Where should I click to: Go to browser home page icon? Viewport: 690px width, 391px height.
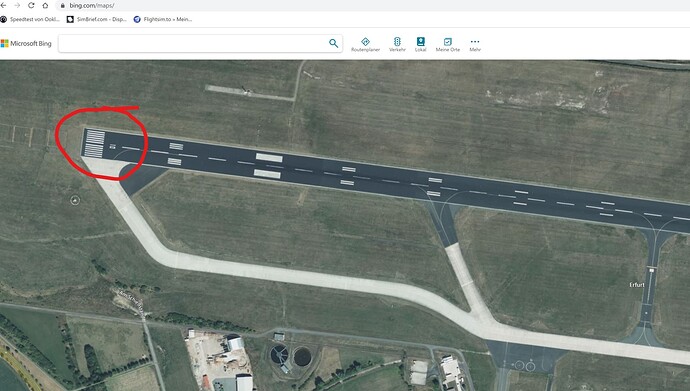(45, 5)
